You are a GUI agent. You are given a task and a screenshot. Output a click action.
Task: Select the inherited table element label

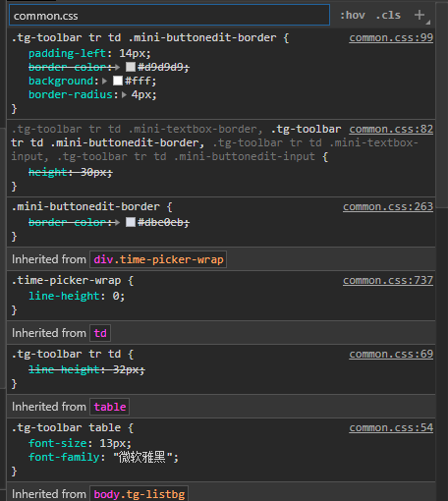pos(110,407)
